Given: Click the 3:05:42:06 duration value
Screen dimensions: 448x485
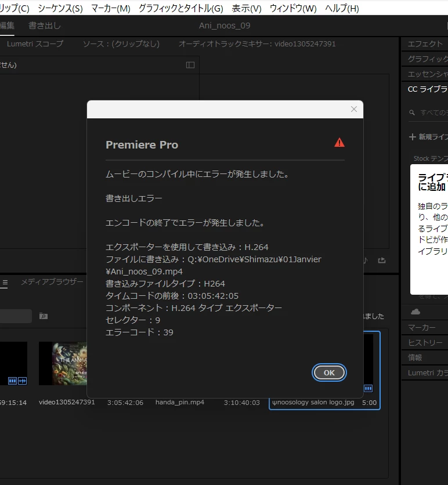Looking at the screenshot, I should click(x=125, y=403).
